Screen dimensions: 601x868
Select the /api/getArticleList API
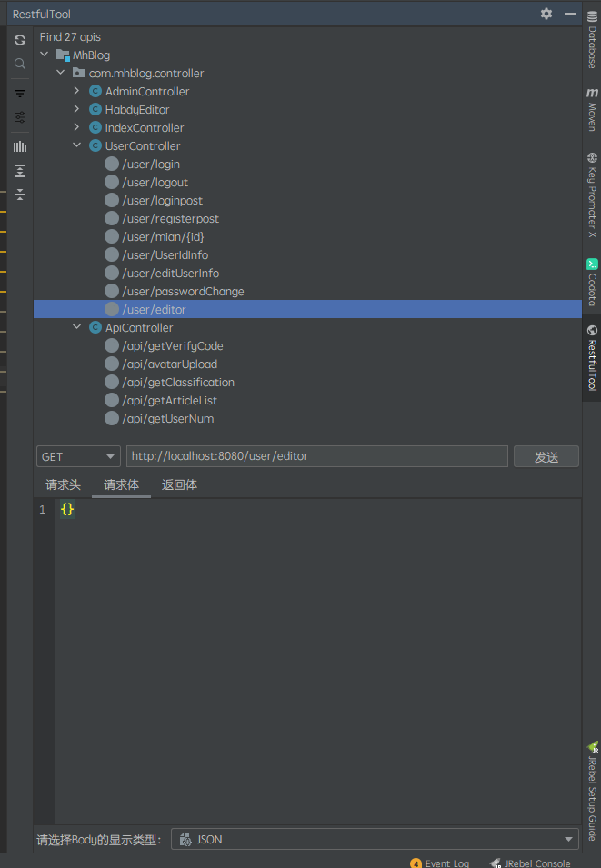pyautogui.click(x=169, y=400)
